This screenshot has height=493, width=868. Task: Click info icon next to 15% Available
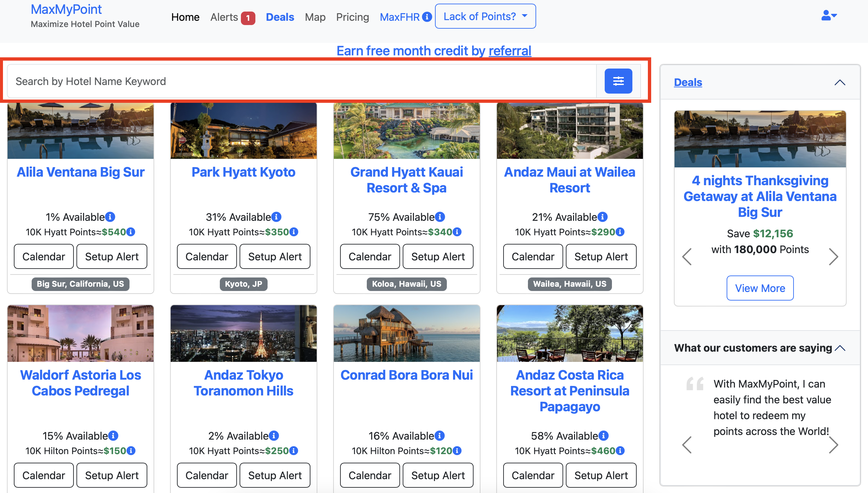113,436
